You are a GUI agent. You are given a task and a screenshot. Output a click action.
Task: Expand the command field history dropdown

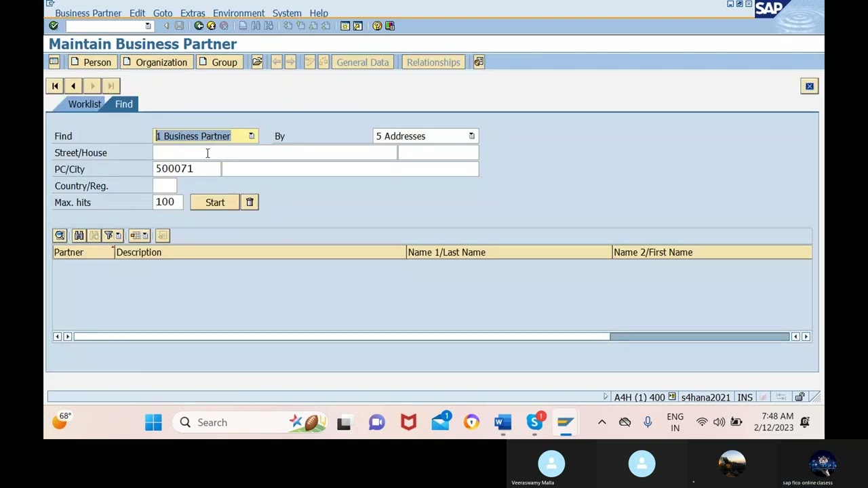click(148, 26)
